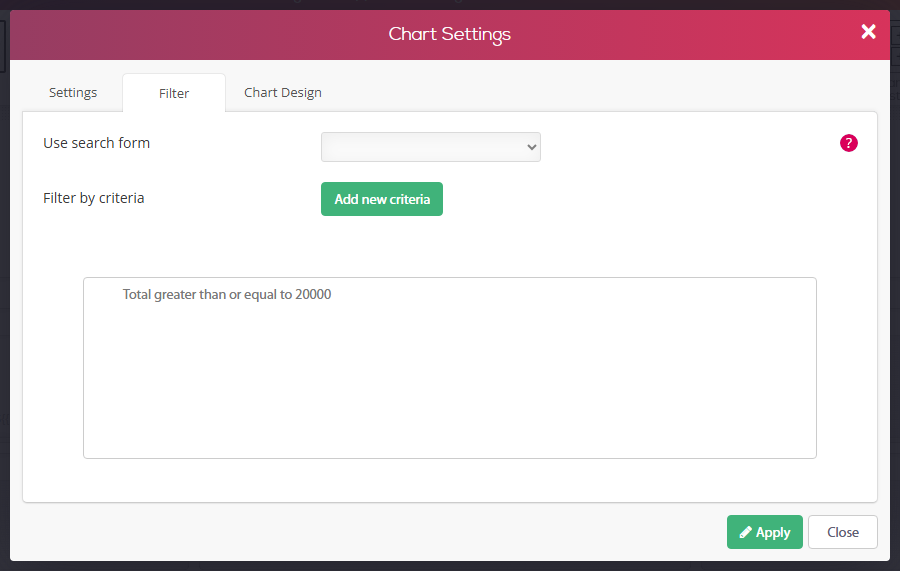Select the 'Total greater than or equal to 20000' criterion
The width and height of the screenshot is (900, 571).
click(227, 294)
